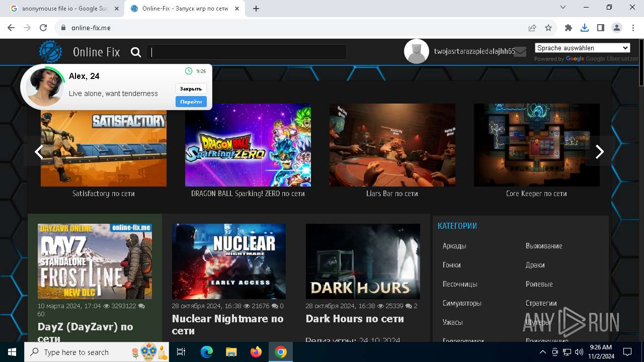Launch Firefox from the taskbar
The width and height of the screenshot is (644, 362).
(x=256, y=352)
